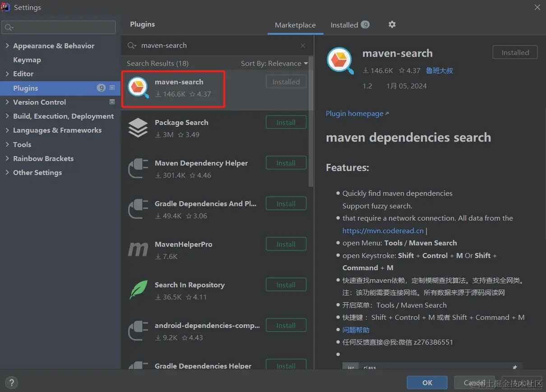The image size is (546, 392).
Task: Click the Cancel button
Action: click(x=475, y=383)
